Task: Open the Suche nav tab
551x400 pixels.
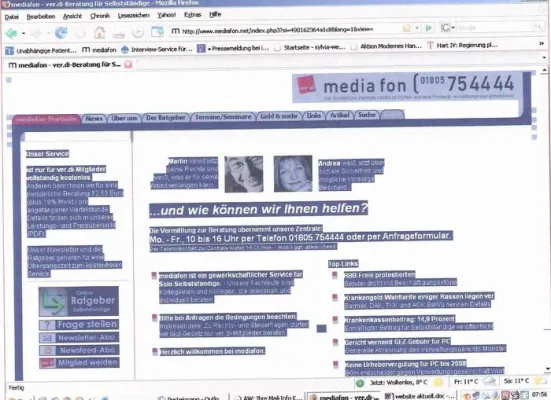Action: [367, 115]
